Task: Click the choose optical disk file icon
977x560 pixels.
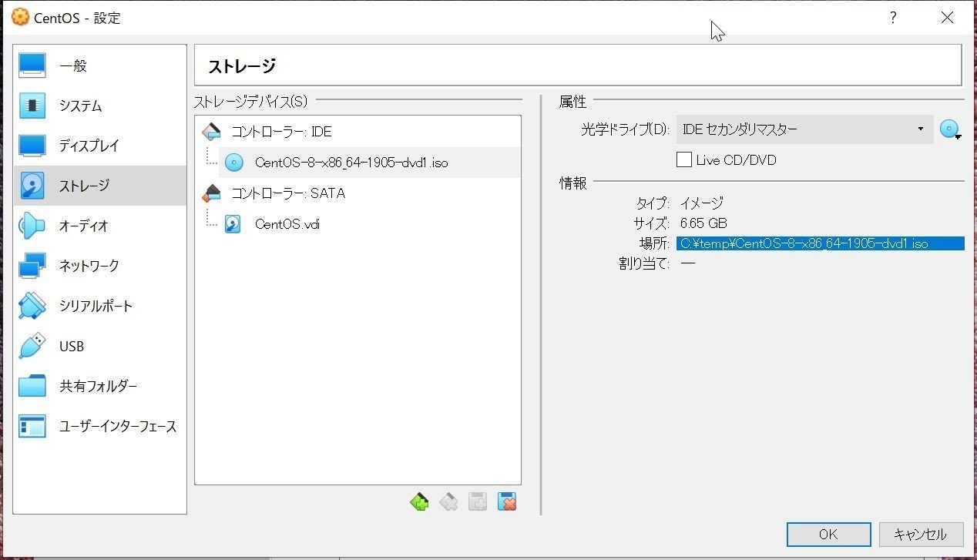Action: pyautogui.click(x=950, y=129)
